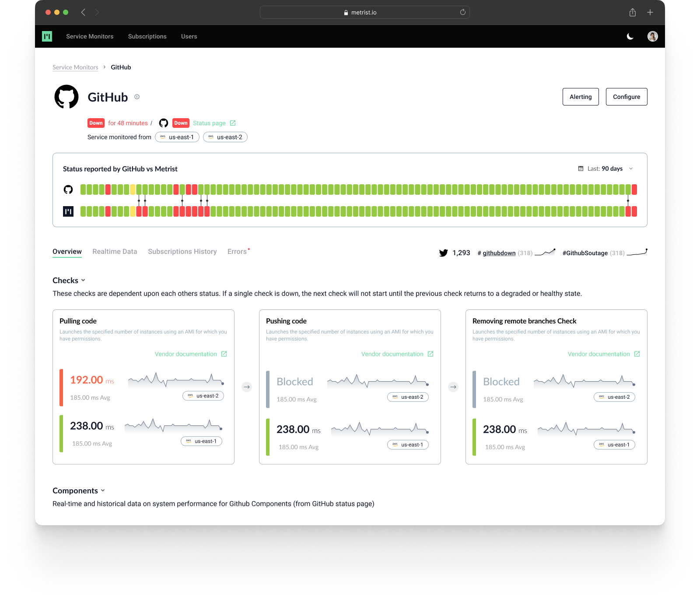Open Vendor documentation in Removing remote branches

599,354
